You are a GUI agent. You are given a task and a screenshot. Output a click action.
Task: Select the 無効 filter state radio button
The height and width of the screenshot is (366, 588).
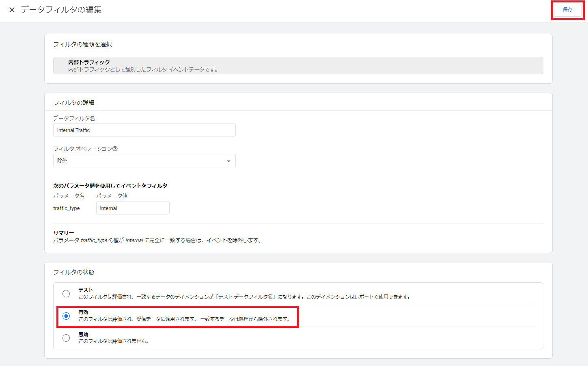[66, 338]
